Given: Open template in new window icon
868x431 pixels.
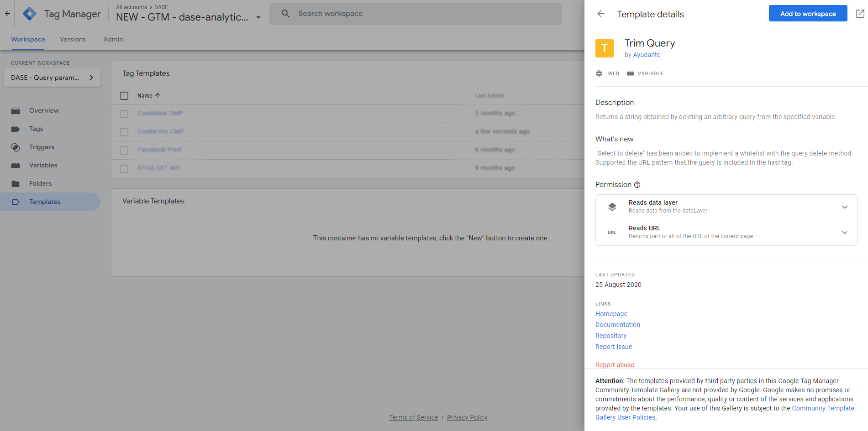Looking at the screenshot, I should click(860, 14).
